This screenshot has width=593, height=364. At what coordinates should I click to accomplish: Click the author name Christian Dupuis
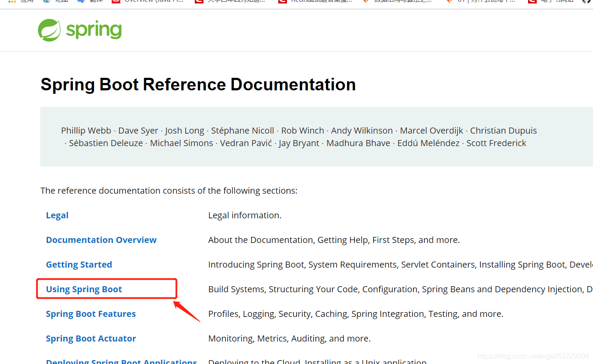(503, 131)
